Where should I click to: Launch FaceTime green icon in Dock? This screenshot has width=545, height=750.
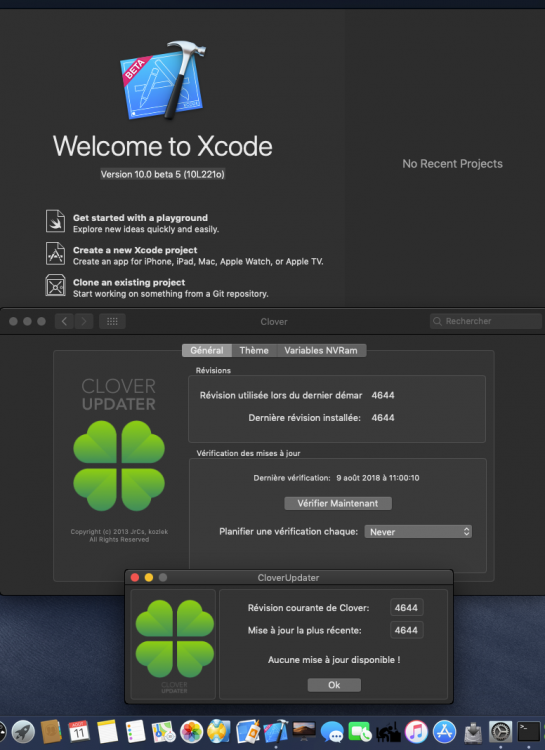[x=360, y=732]
